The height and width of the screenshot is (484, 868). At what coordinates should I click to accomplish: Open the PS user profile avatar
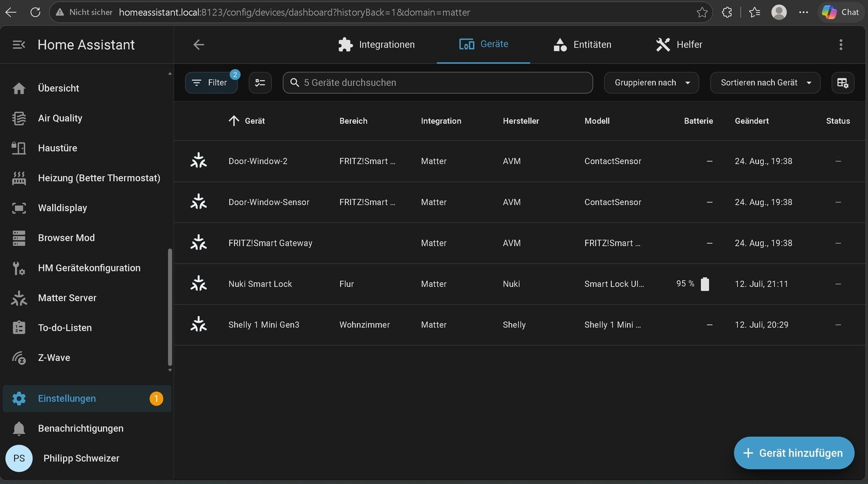point(19,458)
